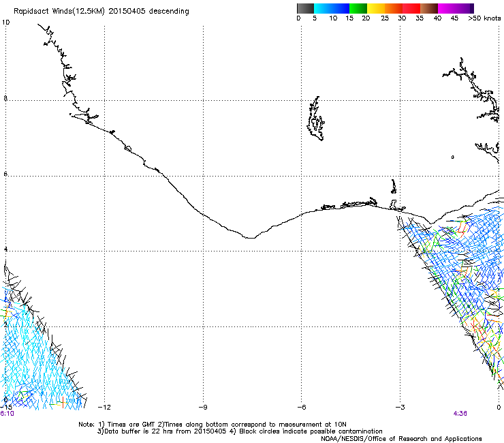The width and height of the screenshot is (504, 443).
Task: Click the purple swath time '6:10'
Action: 7,414
